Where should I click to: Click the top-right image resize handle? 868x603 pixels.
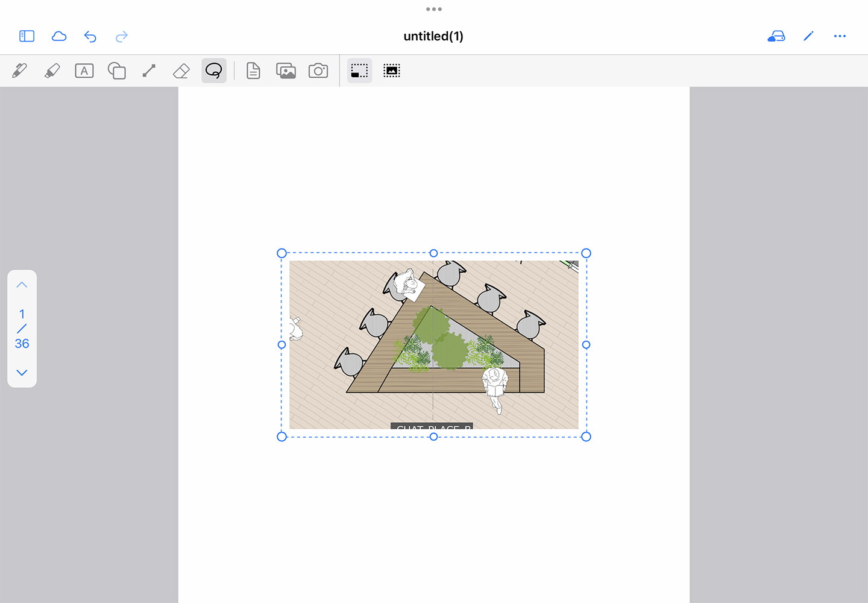[586, 253]
